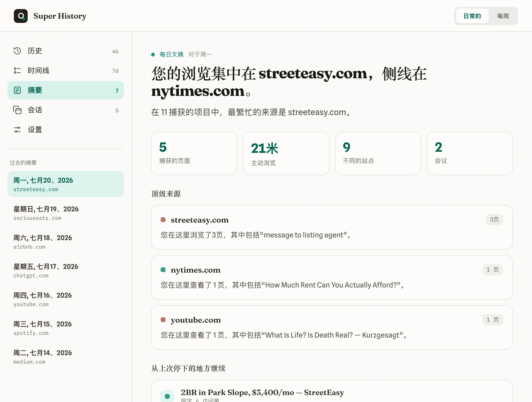Open the 设置 sliders icon
The height and width of the screenshot is (402, 532).
pos(17,130)
